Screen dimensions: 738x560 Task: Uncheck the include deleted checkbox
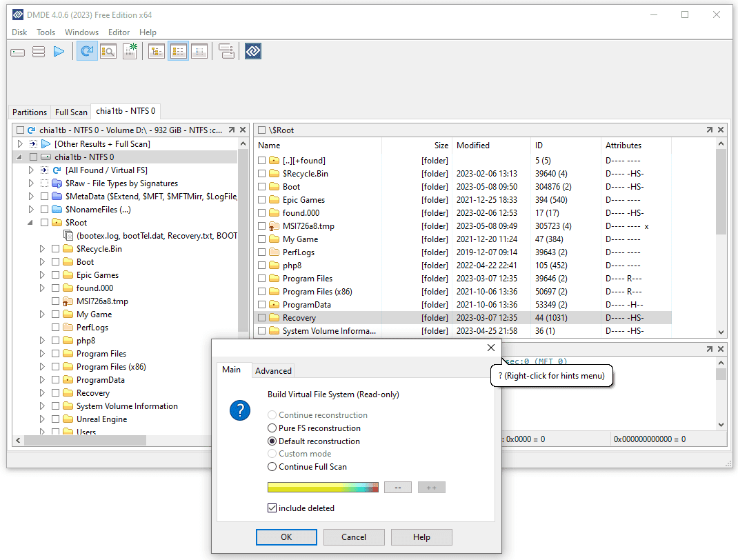(x=272, y=508)
